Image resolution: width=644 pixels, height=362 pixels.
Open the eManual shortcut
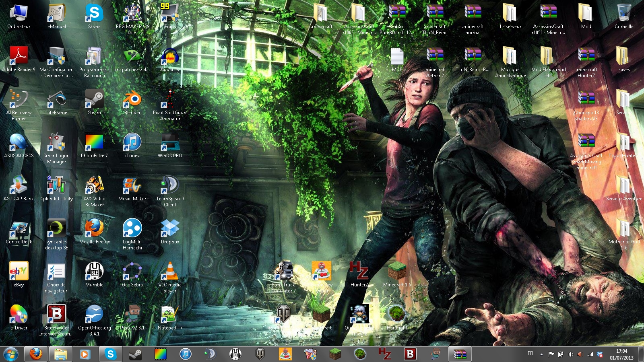[x=57, y=16]
